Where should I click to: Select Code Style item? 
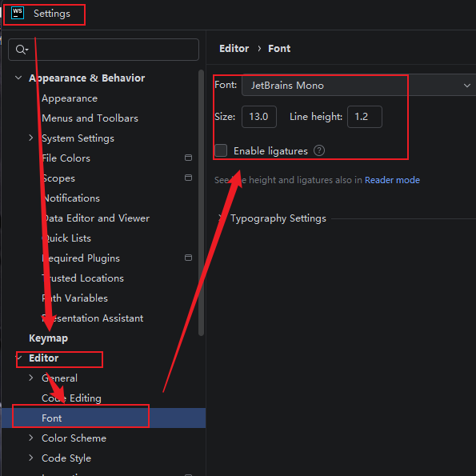coord(66,458)
